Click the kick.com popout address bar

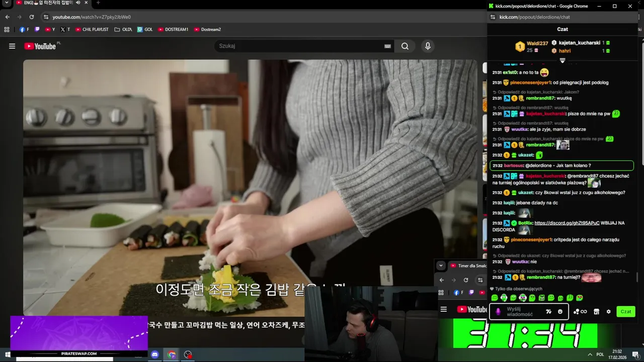click(563, 17)
